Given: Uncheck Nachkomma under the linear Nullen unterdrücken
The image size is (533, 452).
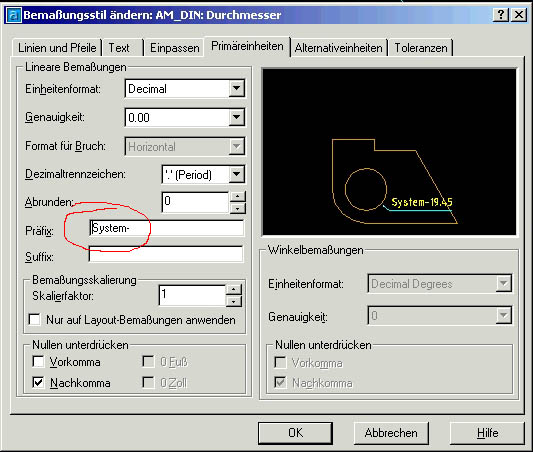Looking at the screenshot, I should (x=38, y=383).
